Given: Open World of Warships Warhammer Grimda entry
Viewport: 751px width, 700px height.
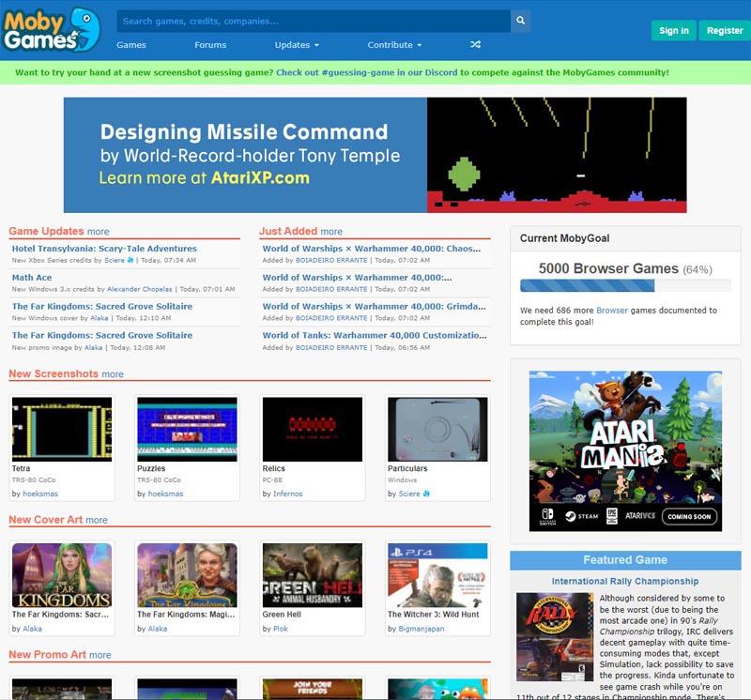Looking at the screenshot, I should [374, 307].
